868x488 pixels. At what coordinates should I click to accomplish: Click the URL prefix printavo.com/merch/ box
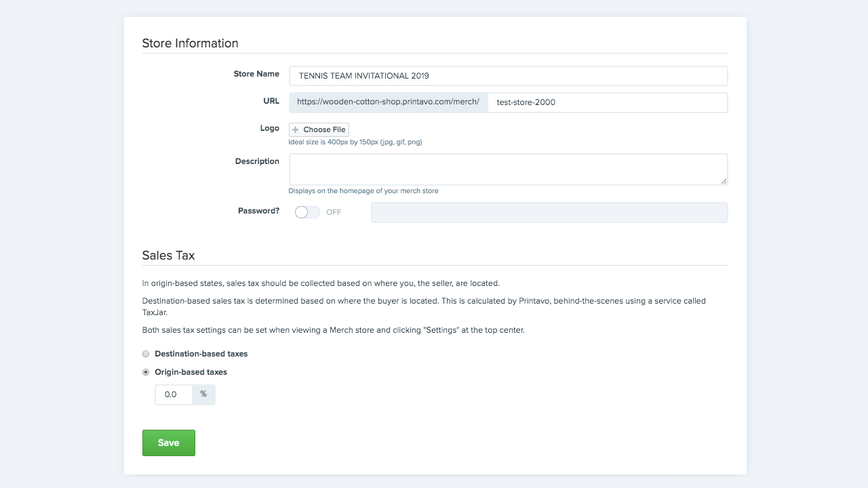coord(388,102)
